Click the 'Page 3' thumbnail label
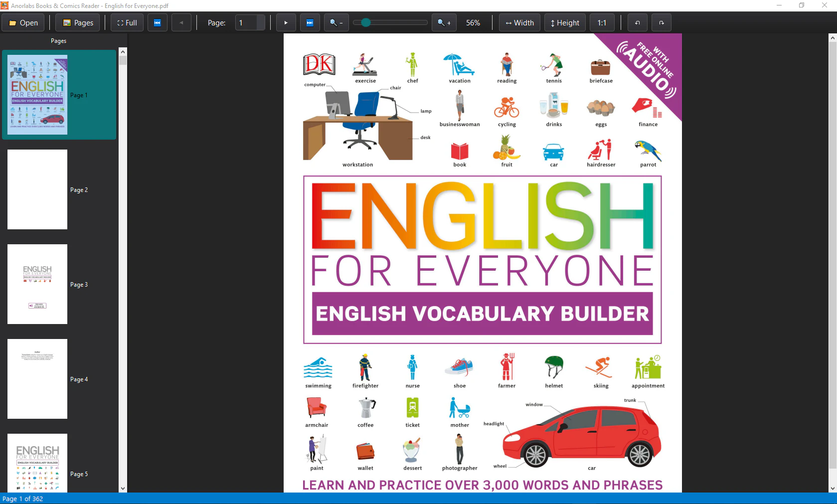The height and width of the screenshot is (504, 837). pos(79,285)
